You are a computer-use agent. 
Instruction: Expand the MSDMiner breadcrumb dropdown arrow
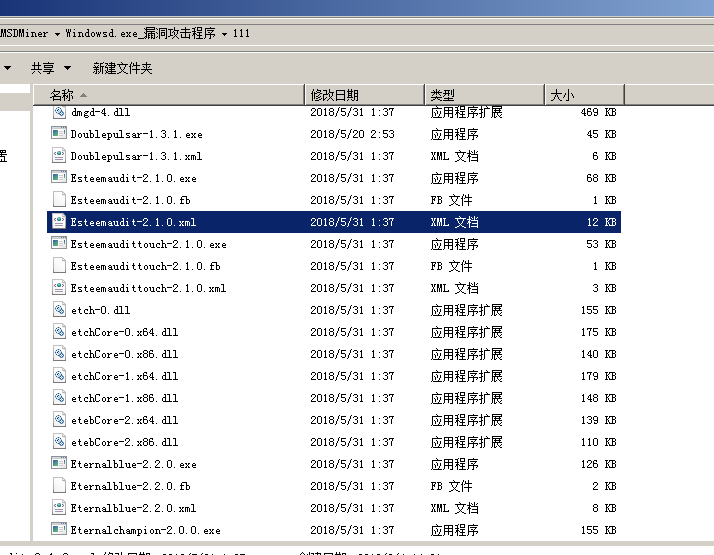[x=57, y=34]
